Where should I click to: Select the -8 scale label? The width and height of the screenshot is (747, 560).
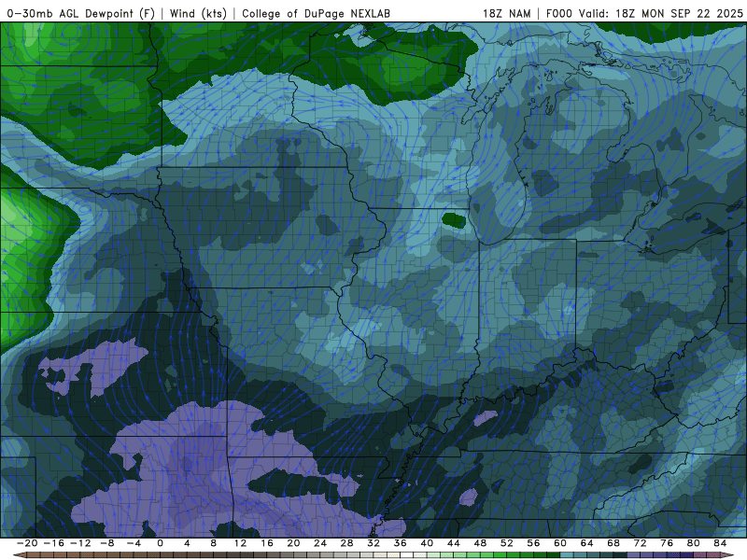coord(106,543)
